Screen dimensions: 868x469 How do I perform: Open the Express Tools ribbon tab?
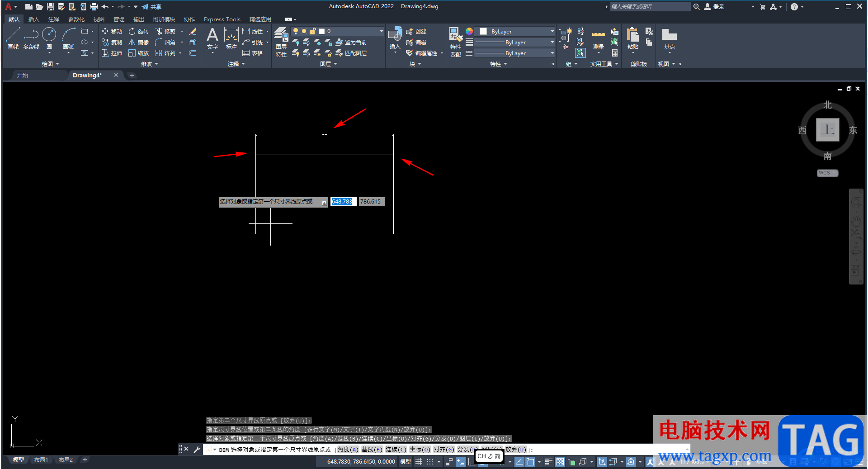point(222,19)
